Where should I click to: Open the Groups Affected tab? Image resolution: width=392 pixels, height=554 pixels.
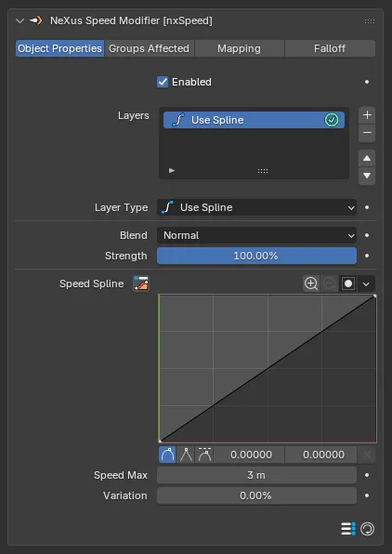pyautogui.click(x=149, y=48)
